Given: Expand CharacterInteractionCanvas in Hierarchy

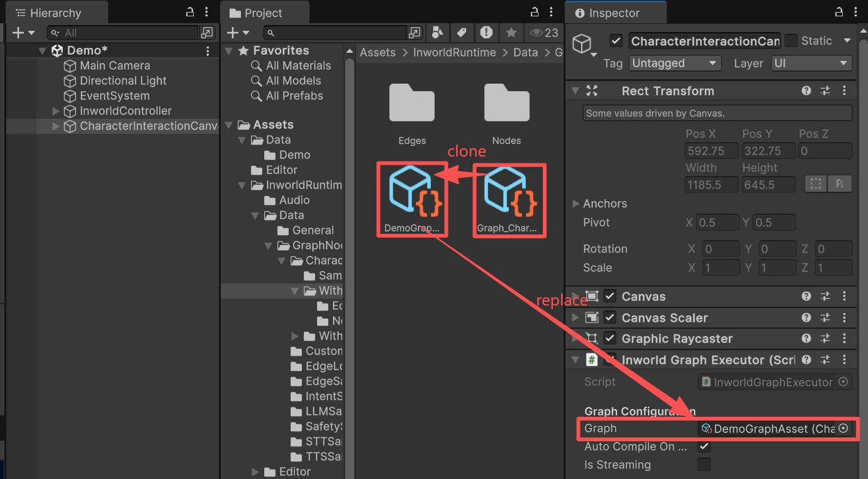Looking at the screenshot, I should click(x=56, y=126).
